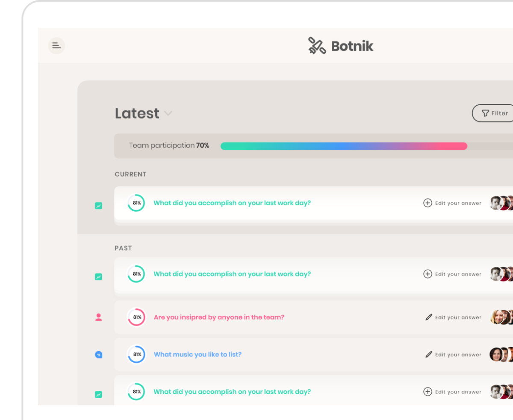Click the blue chat bubble icon
Screen dimensions: 513x420
pos(98,355)
